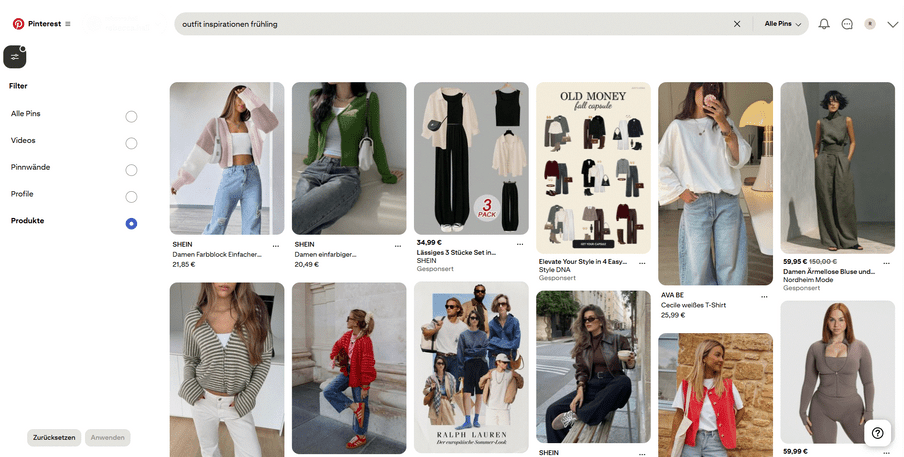The width and height of the screenshot is (904, 457).
Task: Open the Alle Pins dropdown in search bar
Action: coord(782,24)
